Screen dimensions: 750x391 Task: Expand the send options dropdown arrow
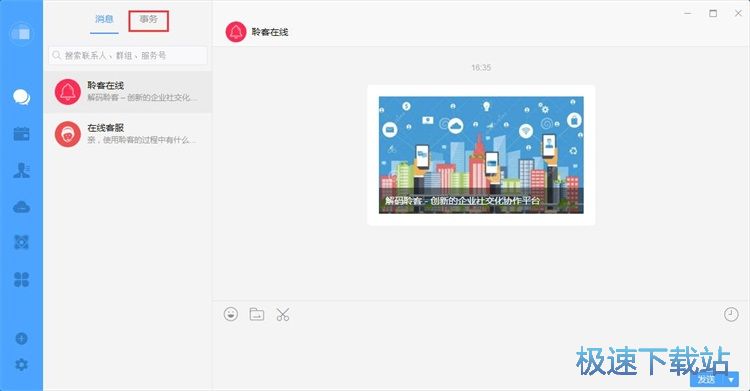(x=731, y=380)
